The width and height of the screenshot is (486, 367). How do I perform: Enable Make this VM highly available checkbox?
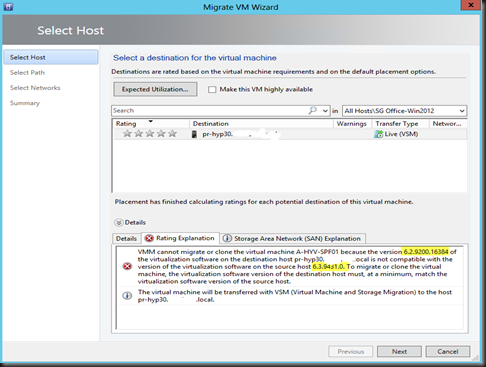point(212,89)
